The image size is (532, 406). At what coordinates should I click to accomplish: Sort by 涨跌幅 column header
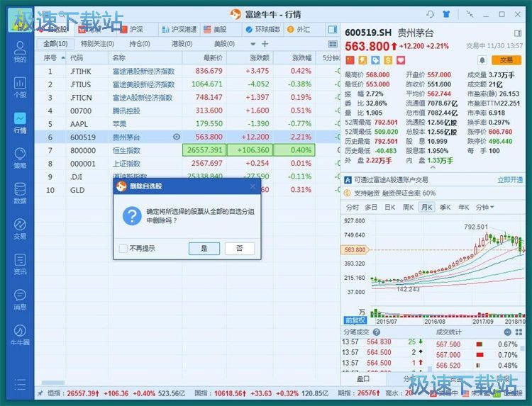click(x=294, y=58)
